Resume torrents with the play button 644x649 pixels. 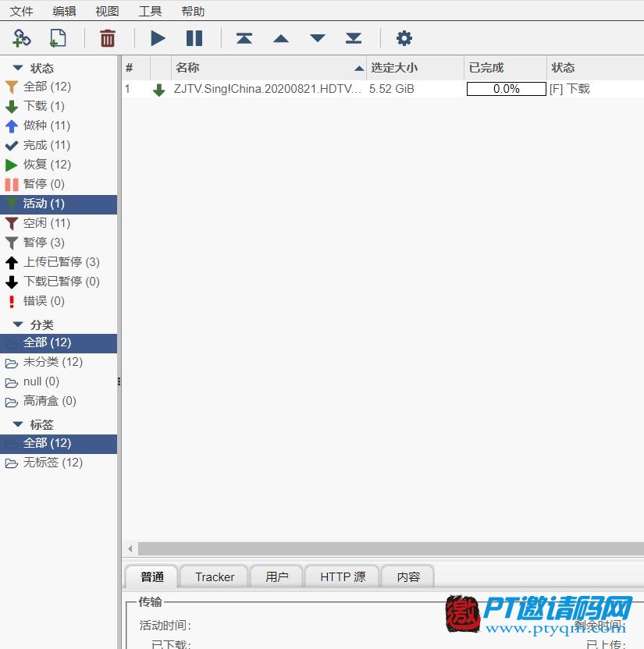(158, 38)
